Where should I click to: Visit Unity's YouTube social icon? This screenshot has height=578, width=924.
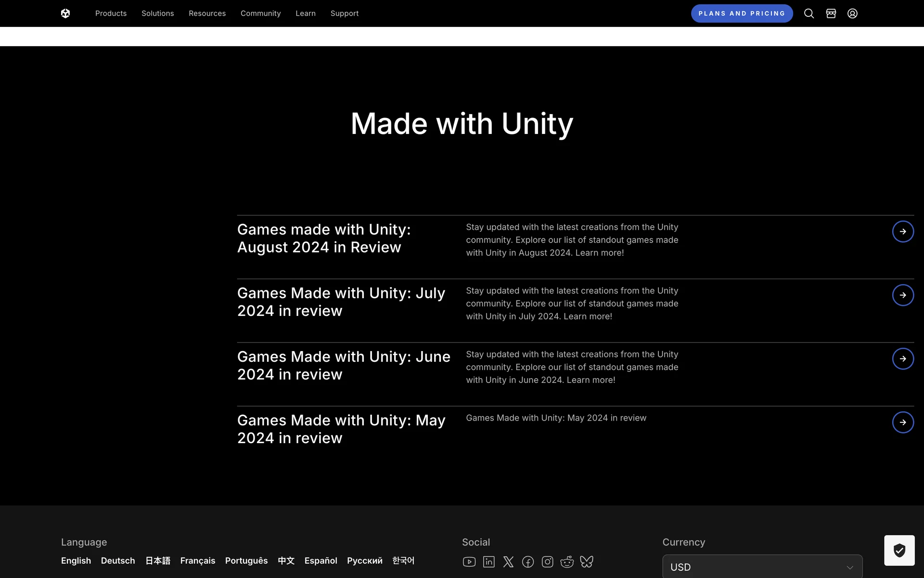coord(469,562)
